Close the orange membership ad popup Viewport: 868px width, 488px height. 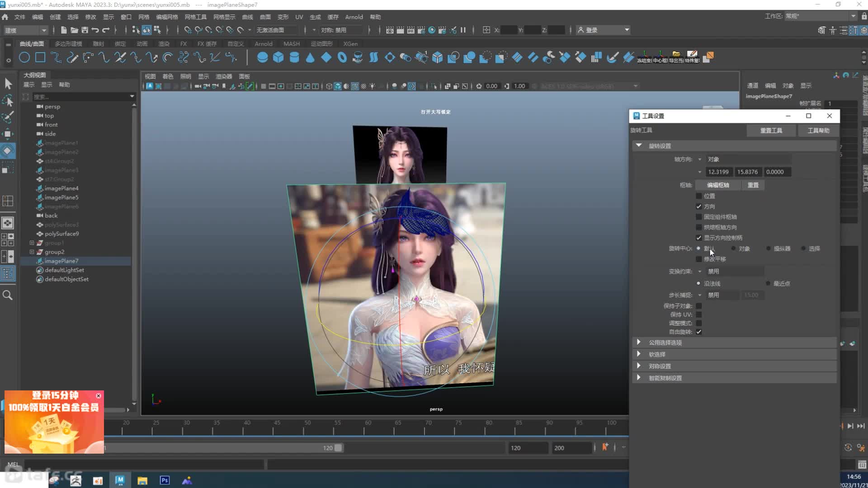coord(99,395)
